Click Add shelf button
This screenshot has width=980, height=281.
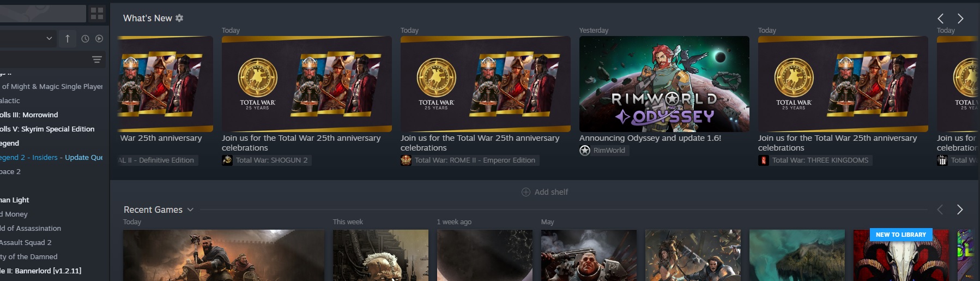click(545, 192)
